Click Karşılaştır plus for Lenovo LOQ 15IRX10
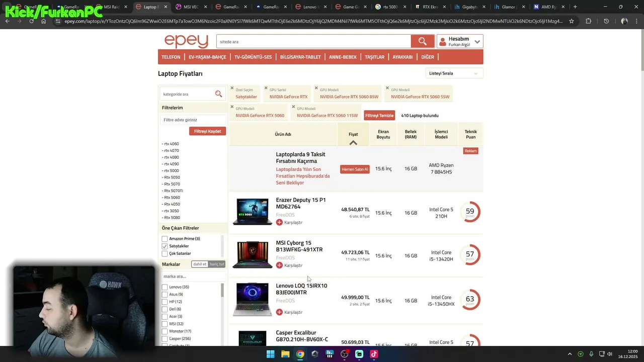Viewport: 644px width, 362px height. [279, 312]
